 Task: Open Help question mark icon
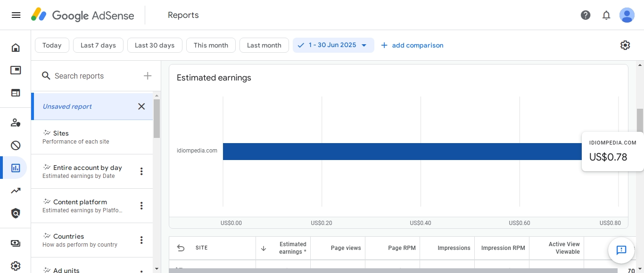(x=586, y=15)
